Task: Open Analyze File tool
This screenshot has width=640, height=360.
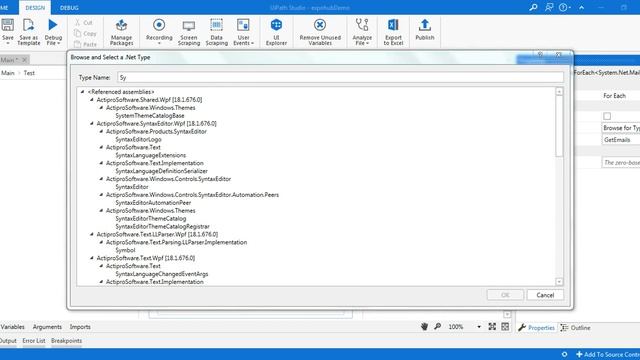Action: click(x=362, y=32)
